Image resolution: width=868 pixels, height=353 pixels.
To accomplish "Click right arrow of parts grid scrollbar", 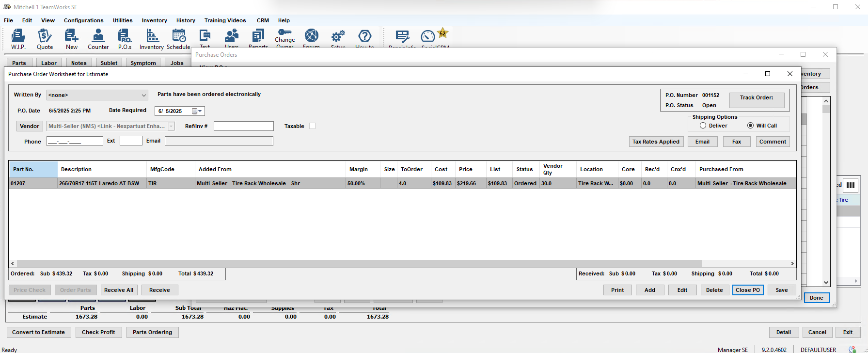I will (792, 263).
